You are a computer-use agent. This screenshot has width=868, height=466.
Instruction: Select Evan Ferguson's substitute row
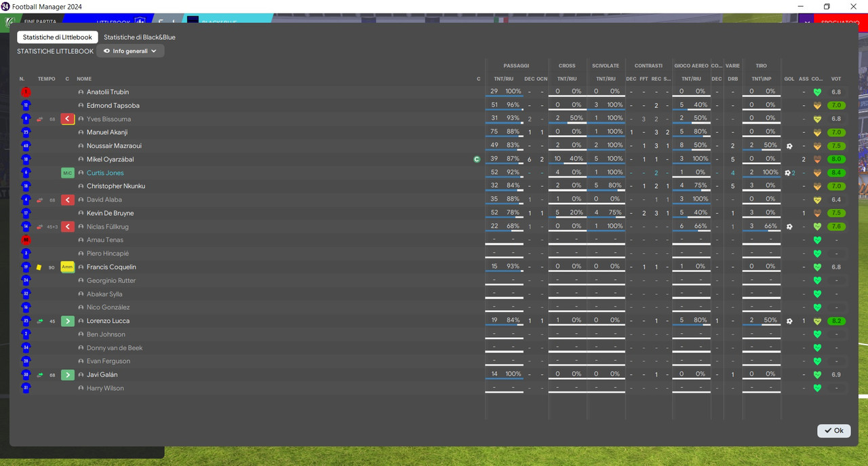(x=433, y=362)
